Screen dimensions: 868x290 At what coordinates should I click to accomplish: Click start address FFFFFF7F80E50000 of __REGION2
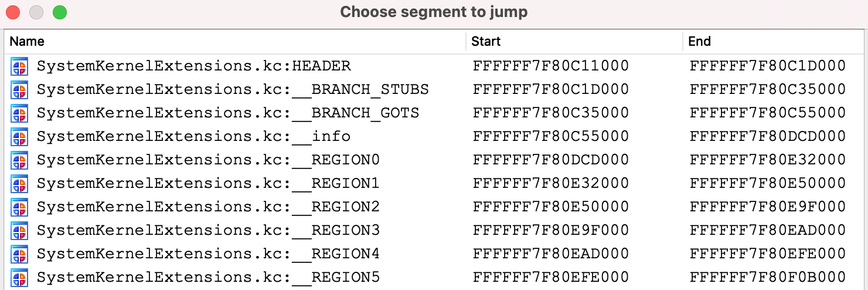coord(550,207)
